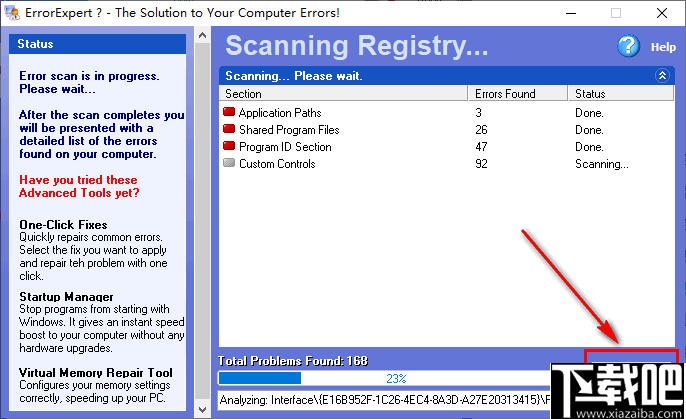Click the Scanning... status of Custom Controls
The width and height of the screenshot is (686, 419).
(602, 164)
